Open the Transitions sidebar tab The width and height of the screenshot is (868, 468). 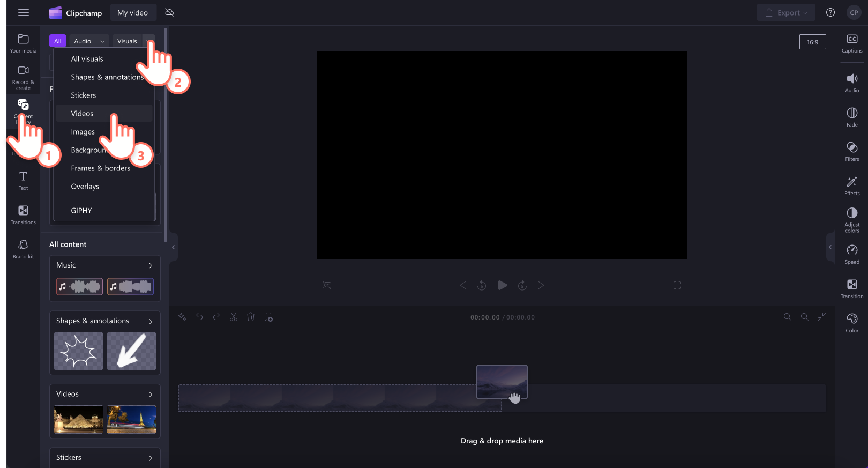(x=23, y=215)
